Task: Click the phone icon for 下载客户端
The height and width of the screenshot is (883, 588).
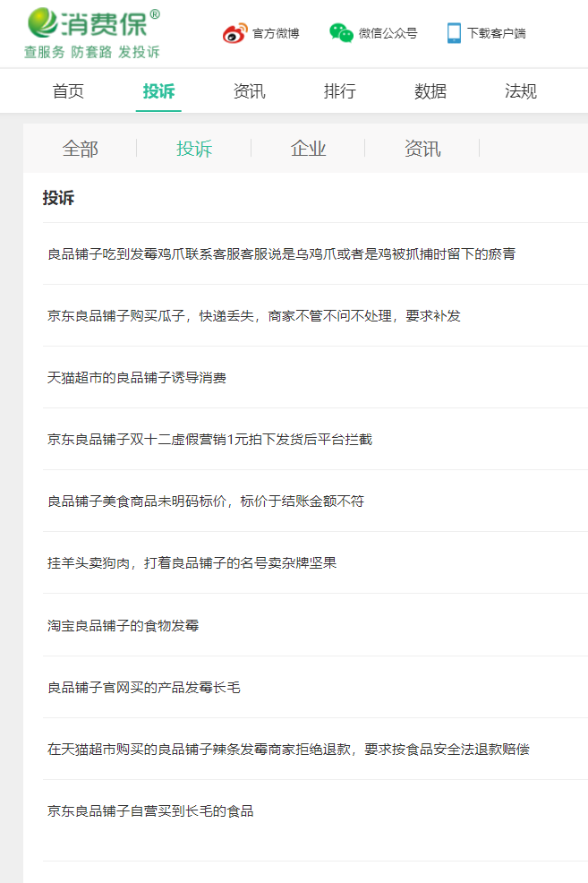Action: tap(454, 33)
